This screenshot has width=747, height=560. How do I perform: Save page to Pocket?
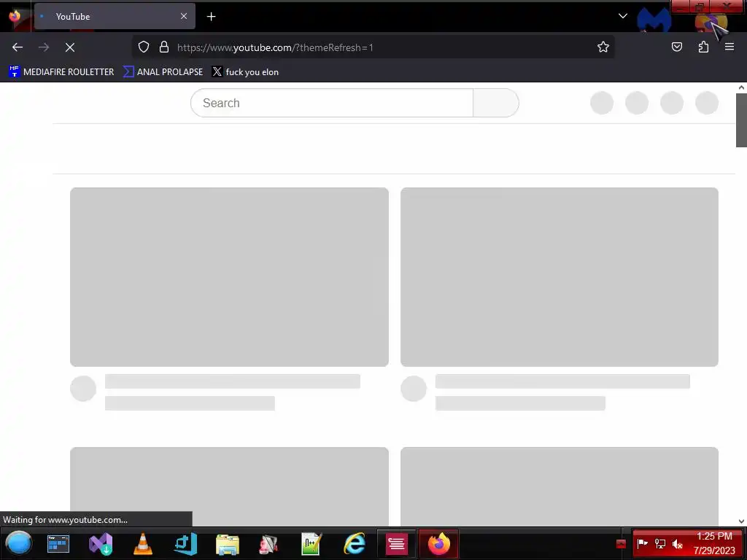tap(677, 47)
